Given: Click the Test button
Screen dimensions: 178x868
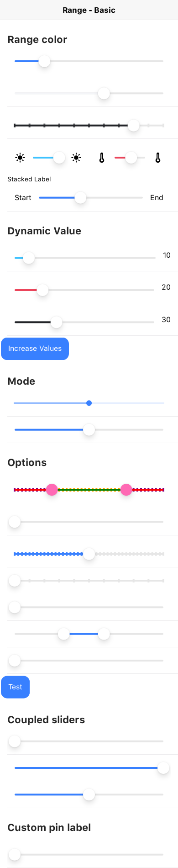Looking at the screenshot, I should point(15,687).
